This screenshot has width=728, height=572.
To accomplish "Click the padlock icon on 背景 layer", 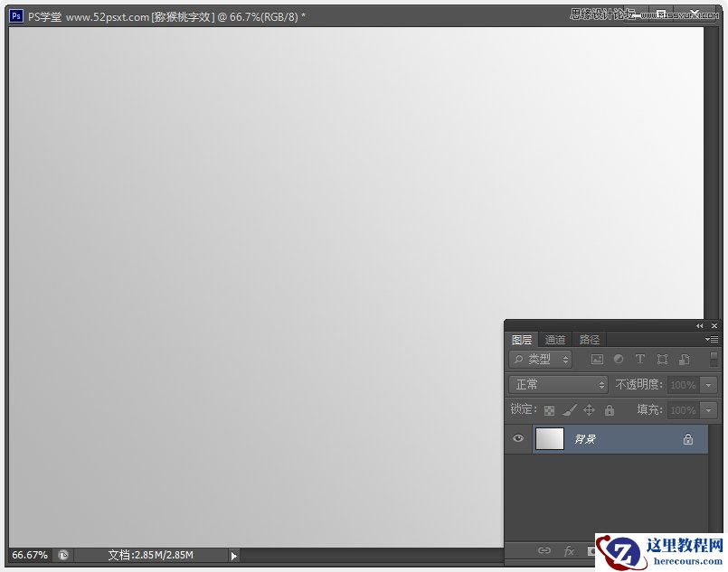I will pos(688,439).
